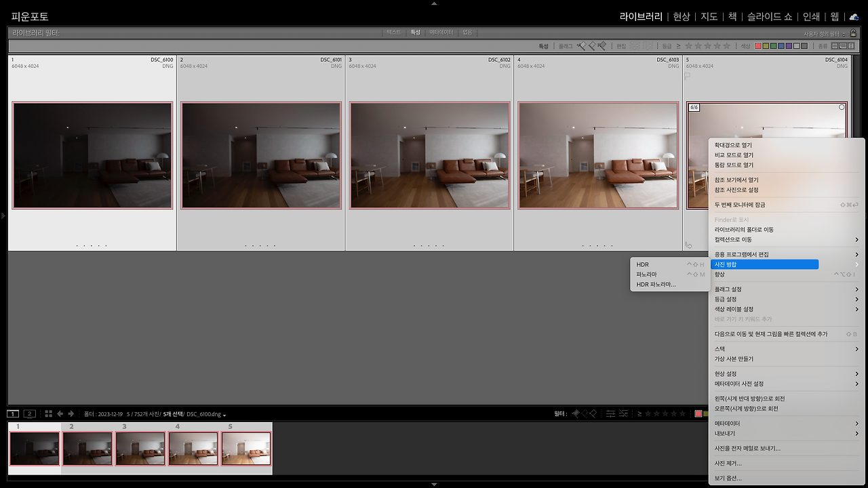The image size is (868, 488).
Task: Click rotate icon at bottom of DSC_6104 cell
Action: [x=688, y=245]
